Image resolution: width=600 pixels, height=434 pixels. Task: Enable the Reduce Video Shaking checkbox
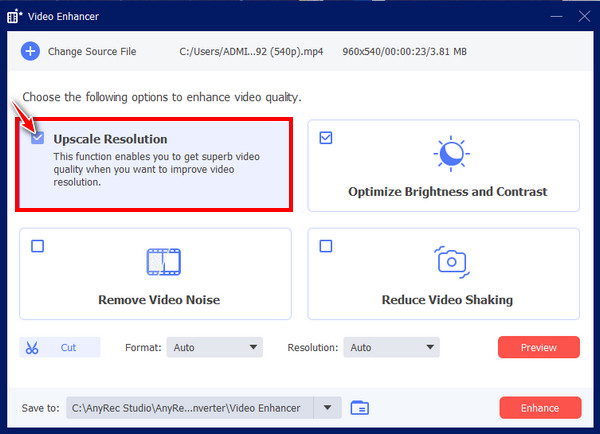click(326, 246)
